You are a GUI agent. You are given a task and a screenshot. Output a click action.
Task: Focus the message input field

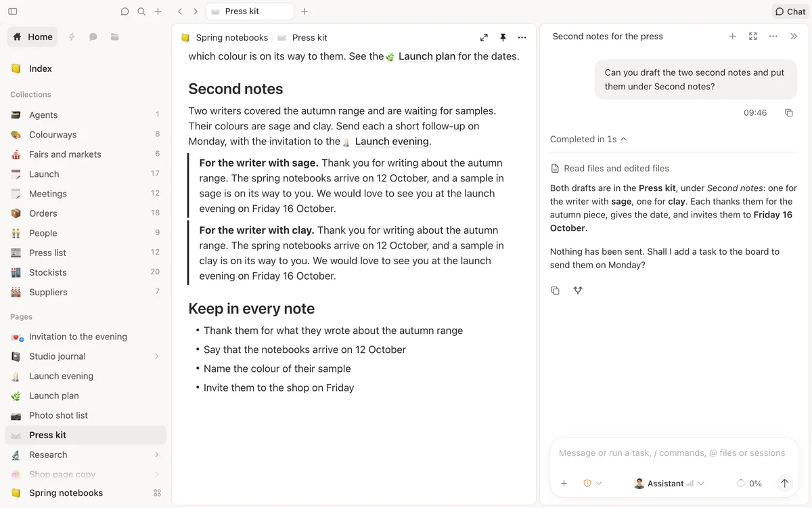[672, 453]
